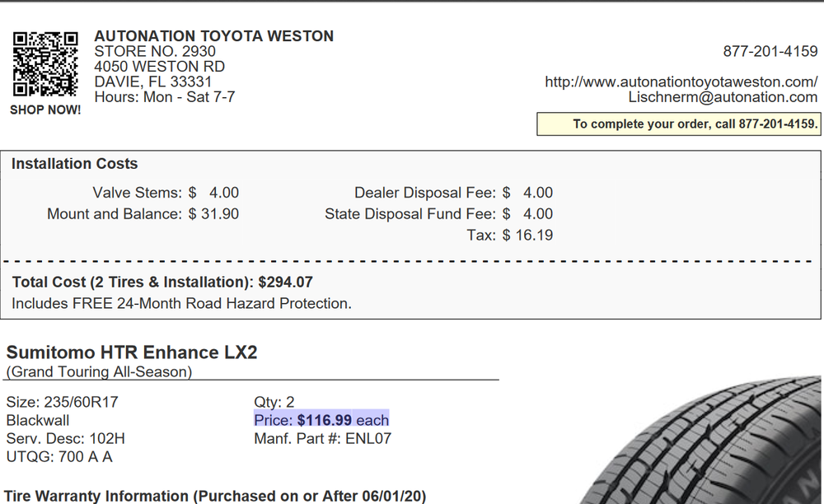Click the yellow 'To complete your order' box
The width and height of the screenshot is (824, 504).
pyautogui.click(x=679, y=124)
